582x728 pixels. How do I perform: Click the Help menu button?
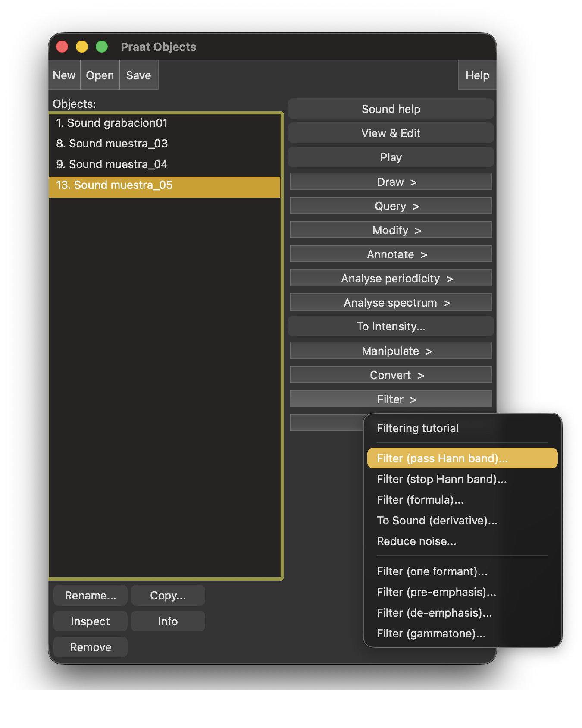pyautogui.click(x=477, y=75)
